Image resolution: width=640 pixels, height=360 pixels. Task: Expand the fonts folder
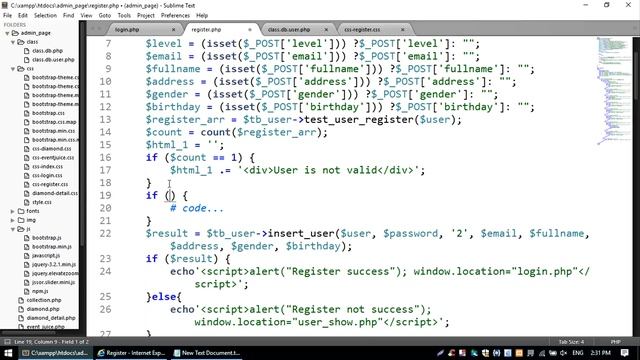13,211
